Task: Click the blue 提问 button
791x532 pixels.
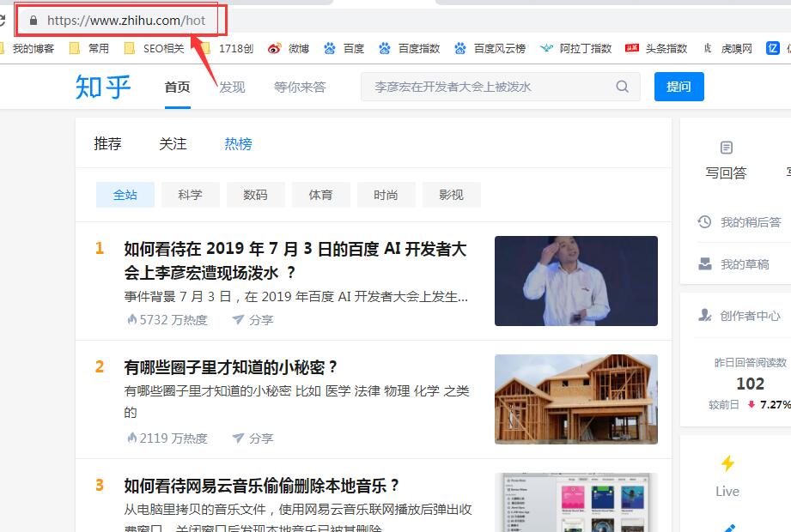Action: [x=678, y=87]
